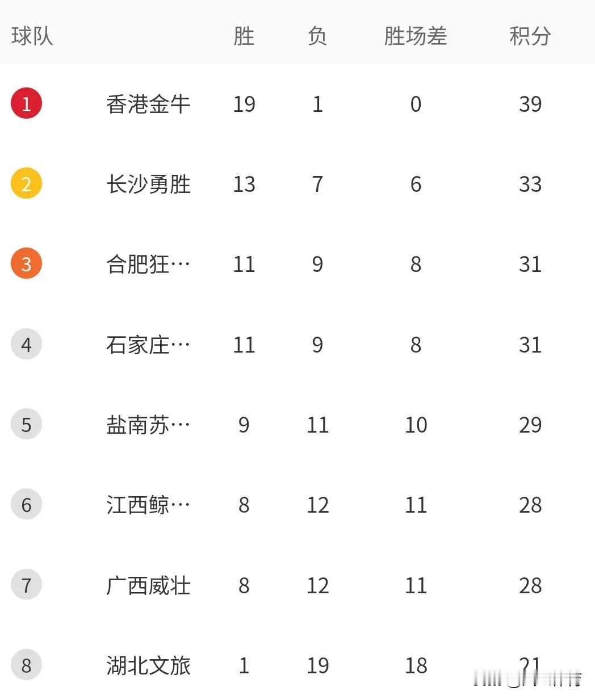Select the 负 column header
595x700 pixels.
click(317, 36)
